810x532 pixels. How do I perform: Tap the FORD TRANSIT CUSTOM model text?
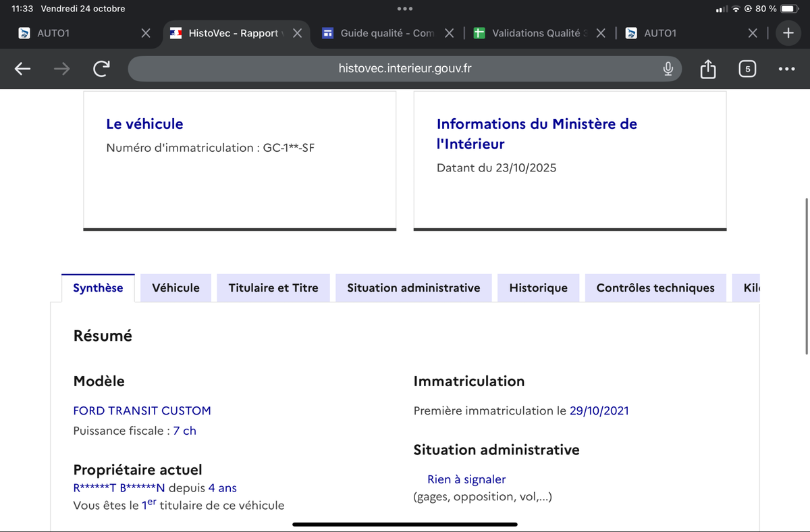coord(142,410)
